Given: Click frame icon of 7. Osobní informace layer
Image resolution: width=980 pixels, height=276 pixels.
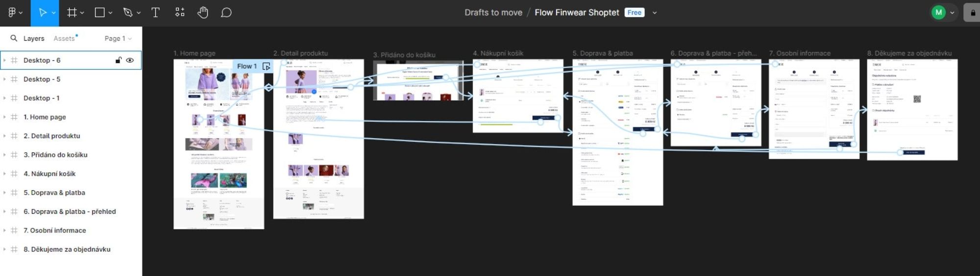Looking at the screenshot, I should pyautogui.click(x=14, y=230).
